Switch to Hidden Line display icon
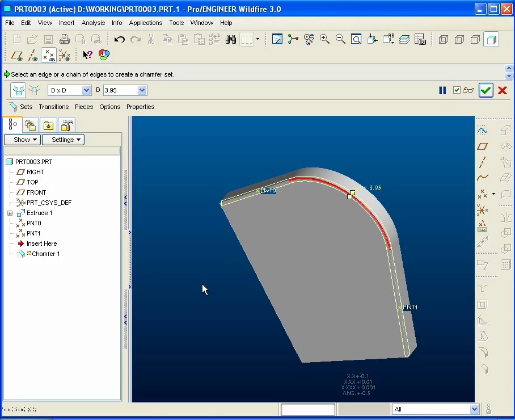Viewport: 515px width, 420px height. click(x=459, y=40)
